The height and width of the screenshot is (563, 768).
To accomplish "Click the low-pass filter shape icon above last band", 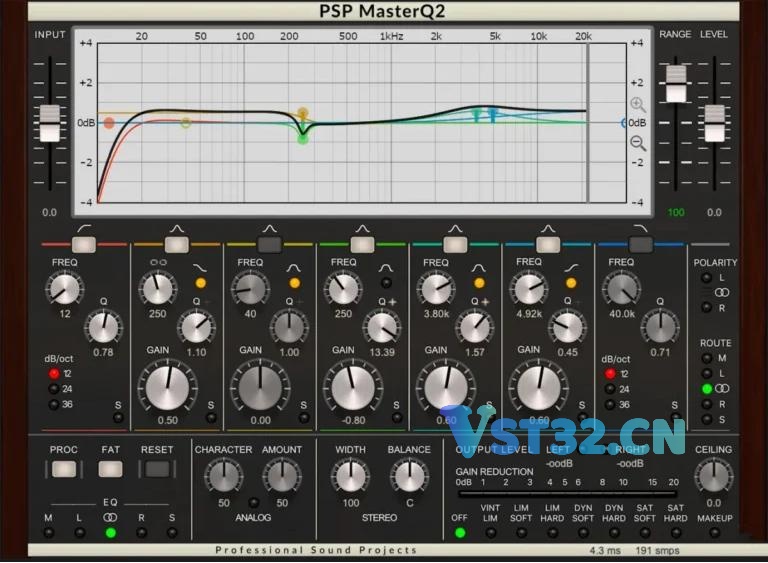I will pyautogui.click(x=640, y=229).
